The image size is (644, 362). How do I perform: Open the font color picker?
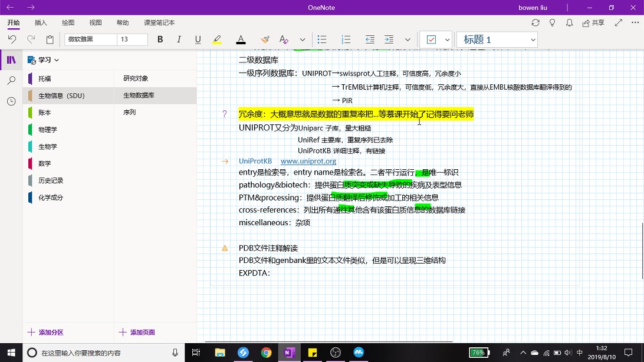[241, 40]
